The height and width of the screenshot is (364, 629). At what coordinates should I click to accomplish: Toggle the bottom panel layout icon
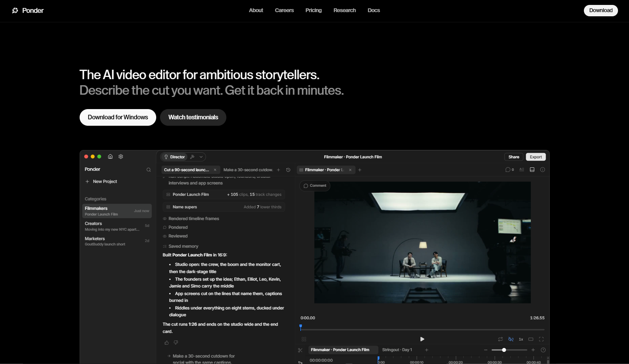(x=532, y=170)
